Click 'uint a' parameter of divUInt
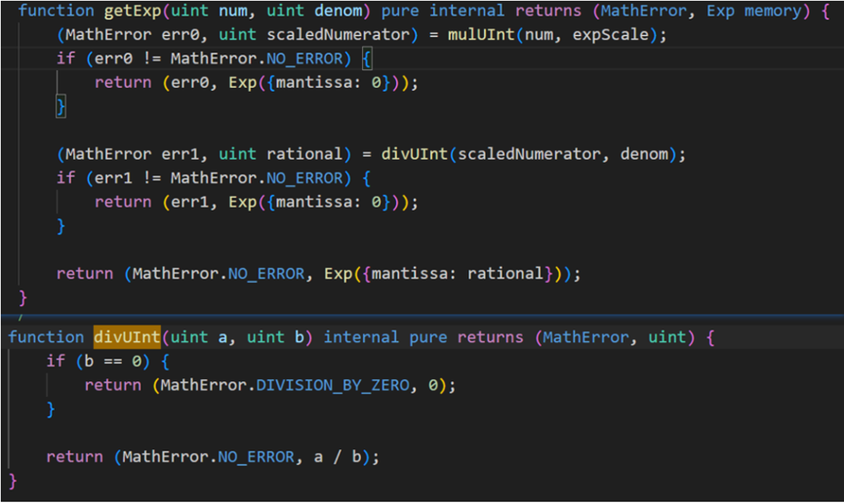 point(199,337)
